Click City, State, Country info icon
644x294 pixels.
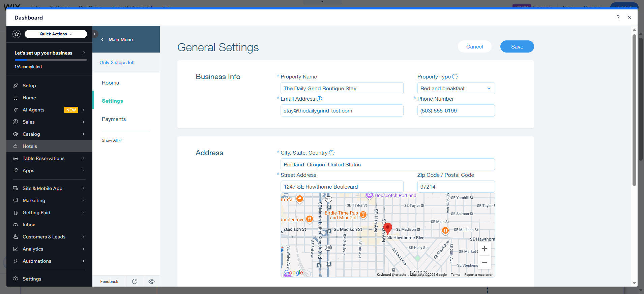332,153
